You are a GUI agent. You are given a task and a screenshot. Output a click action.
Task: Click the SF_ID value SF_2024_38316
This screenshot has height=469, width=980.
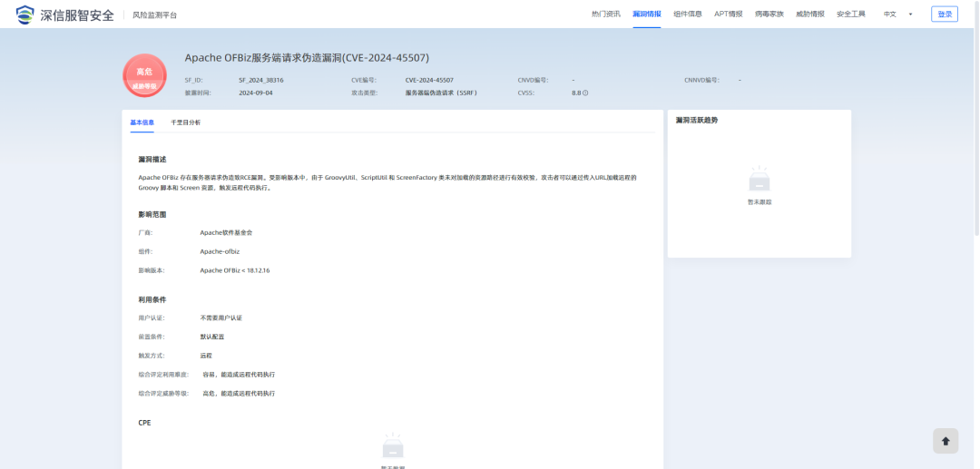click(x=261, y=81)
